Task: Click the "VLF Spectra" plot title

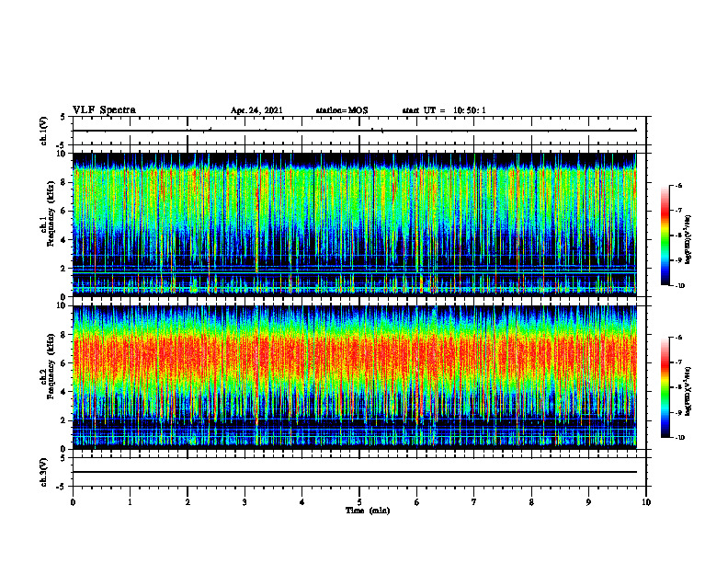Action: pos(104,110)
